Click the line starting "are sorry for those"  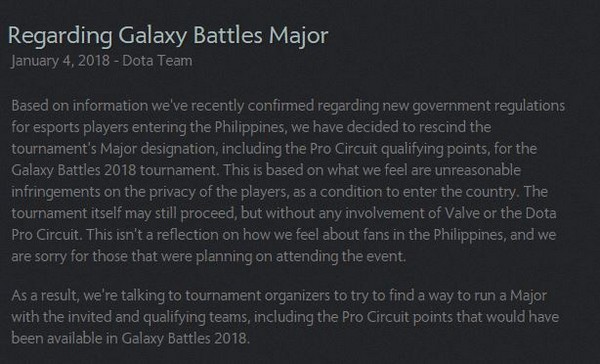[209, 256]
